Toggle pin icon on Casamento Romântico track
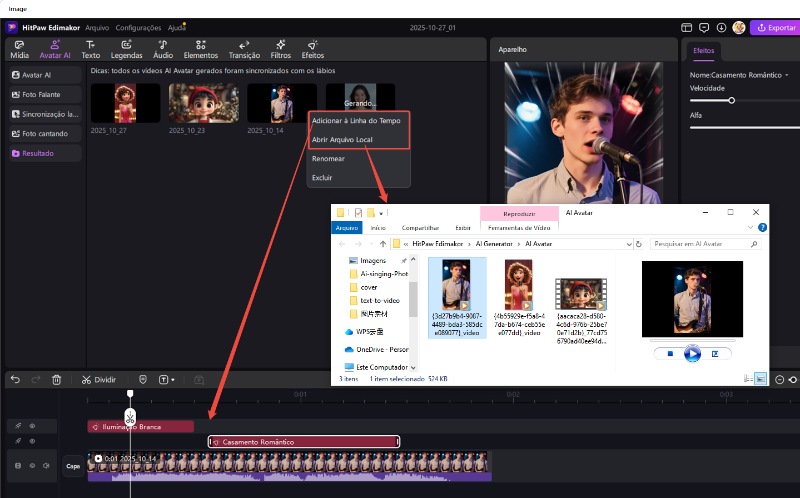 coord(18,441)
